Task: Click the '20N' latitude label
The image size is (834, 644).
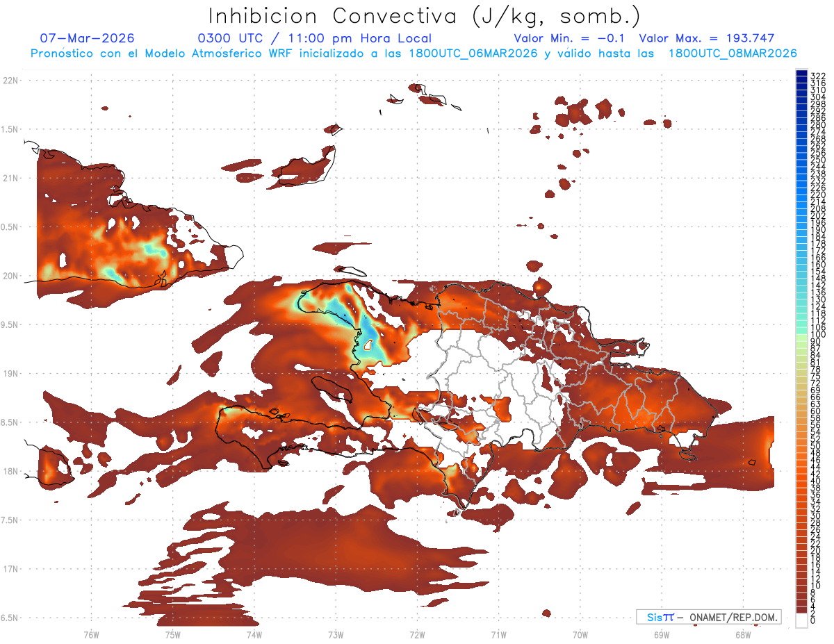Action: [10, 276]
